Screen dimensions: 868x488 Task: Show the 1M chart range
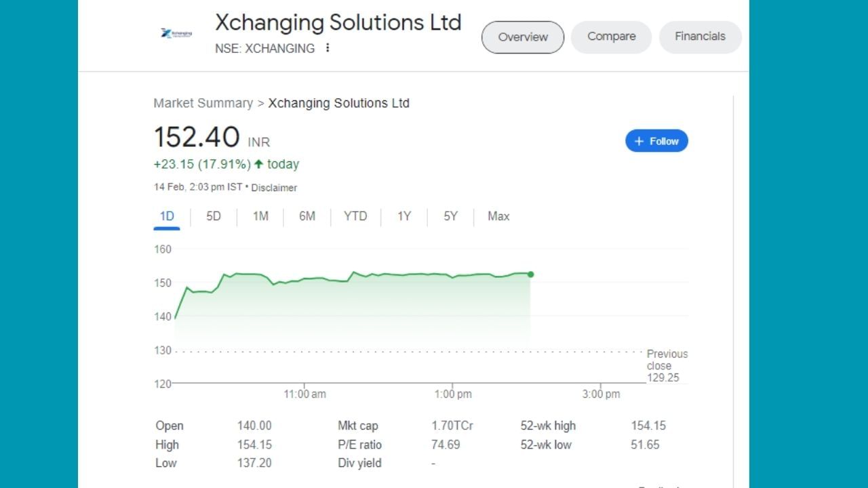point(260,216)
